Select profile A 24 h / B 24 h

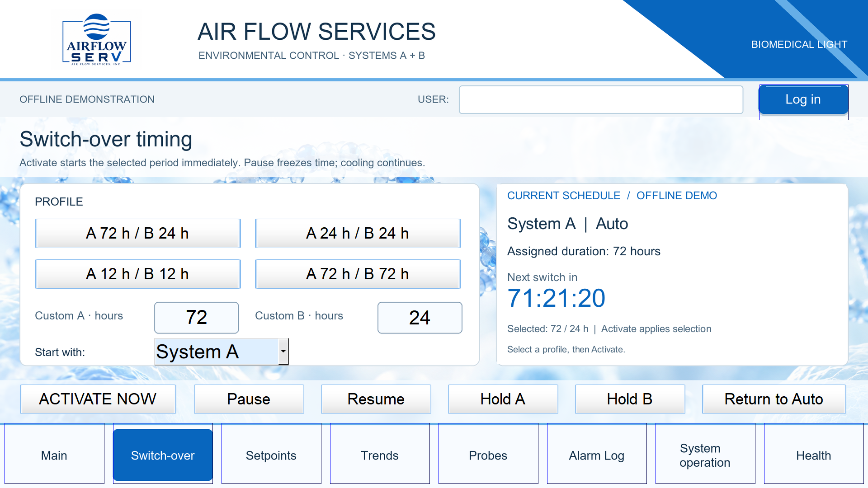tap(358, 233)
